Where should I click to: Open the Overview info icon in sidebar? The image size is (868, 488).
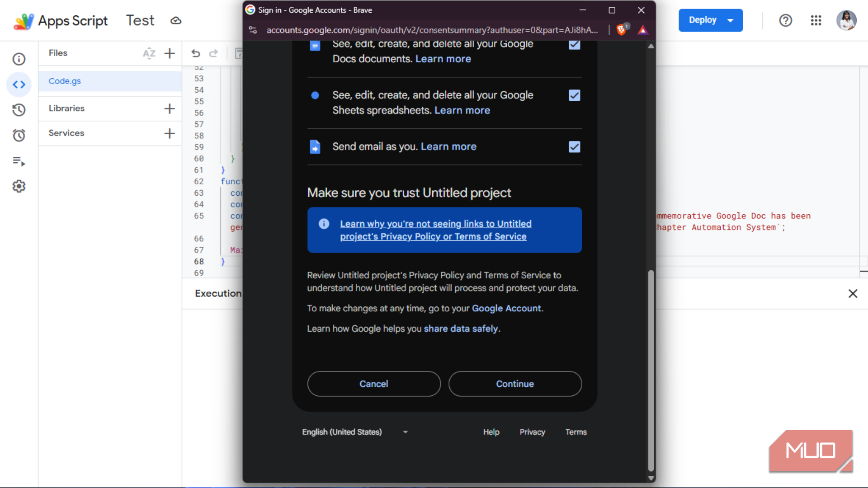19,59
